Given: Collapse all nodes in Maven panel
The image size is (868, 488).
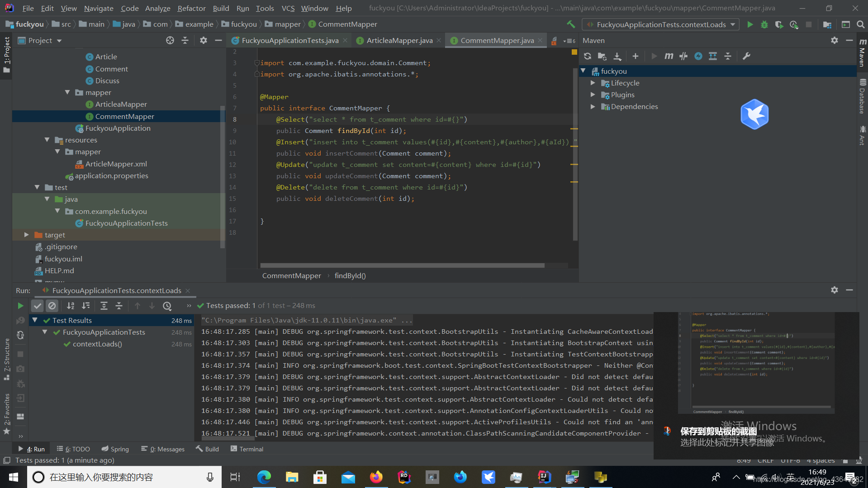Looking at the screenshot, I should click(728, 56).
